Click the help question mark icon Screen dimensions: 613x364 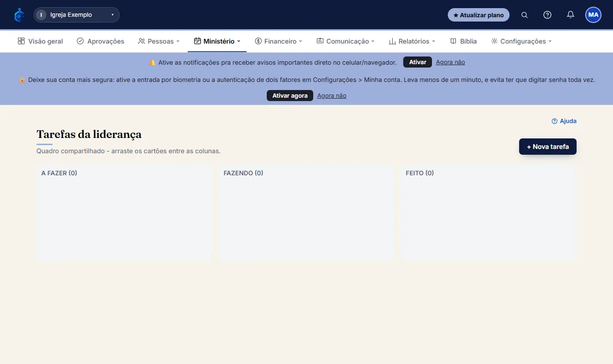tap(547, 15)
